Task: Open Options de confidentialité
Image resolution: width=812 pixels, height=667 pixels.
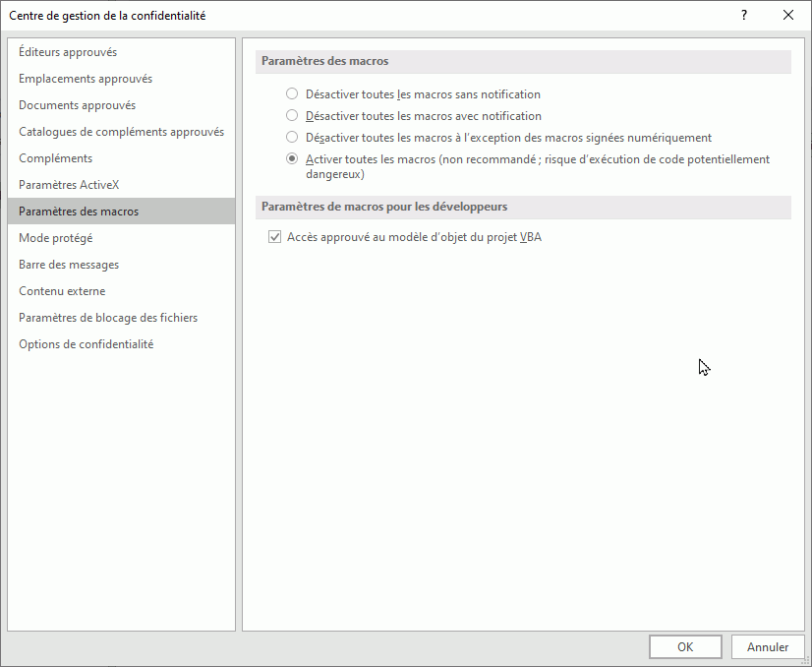Action: point(121,344)
